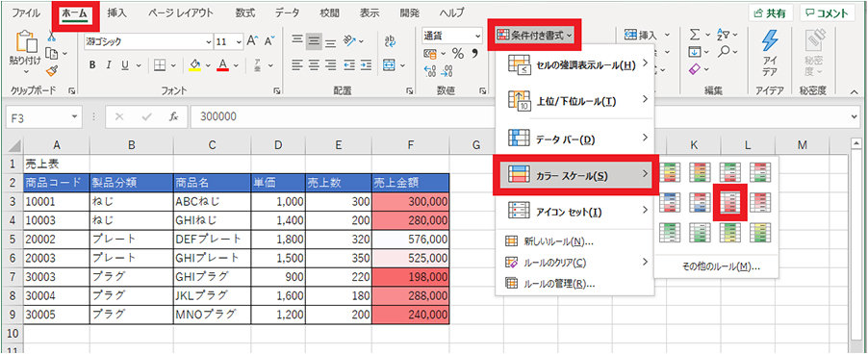The image size is (868, 354).
Task: Align cell text to the left
Action: (x=297, y=65)
